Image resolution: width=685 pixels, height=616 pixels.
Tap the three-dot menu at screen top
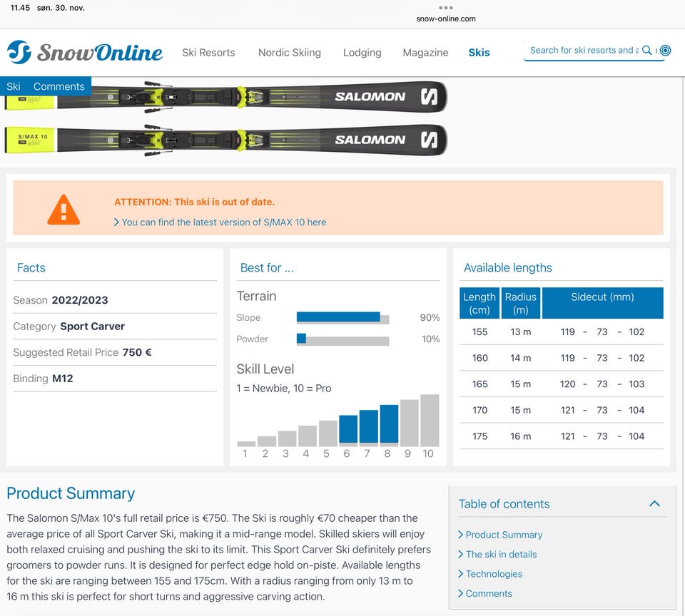pos(445,8)
